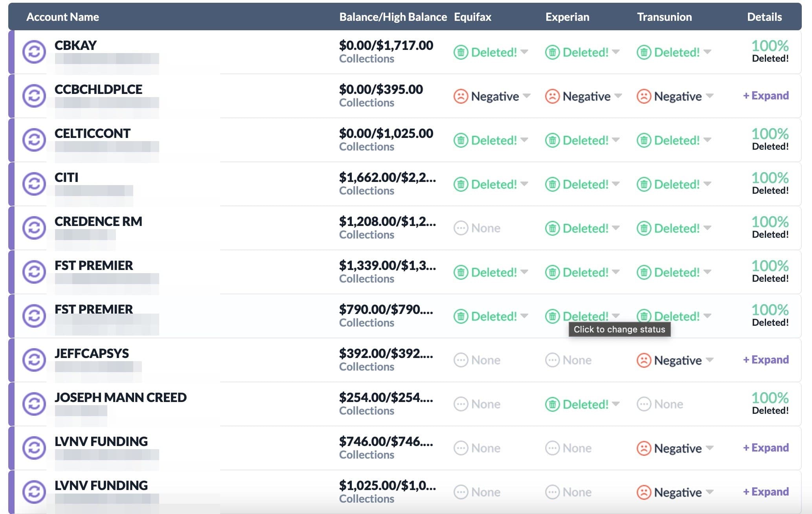
Task: Click the None ellipsis icon in JOSEPH MANN CREED Transunion
Action: [x=644, y=404]
